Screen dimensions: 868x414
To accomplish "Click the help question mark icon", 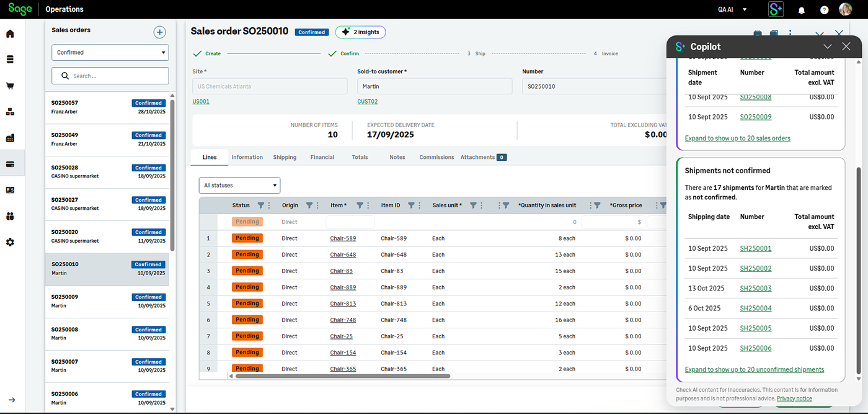I will tap(823, 9).
